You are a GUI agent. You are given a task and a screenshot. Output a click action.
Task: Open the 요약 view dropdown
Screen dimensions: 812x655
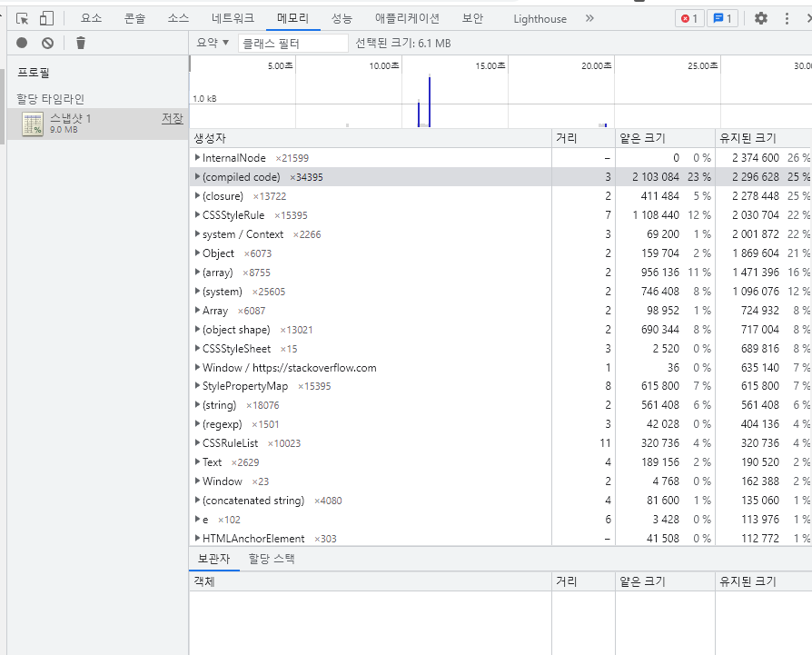point(213,43)
